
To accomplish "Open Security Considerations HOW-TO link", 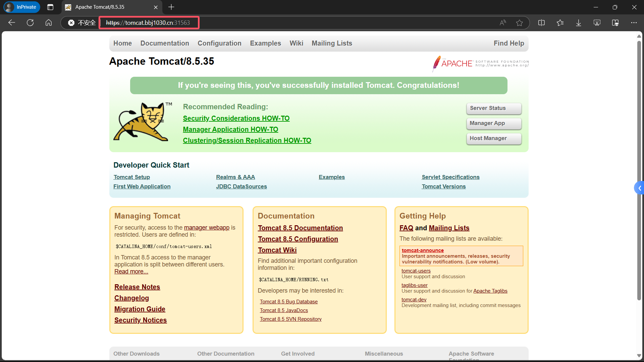I will (x=236, y=118).
